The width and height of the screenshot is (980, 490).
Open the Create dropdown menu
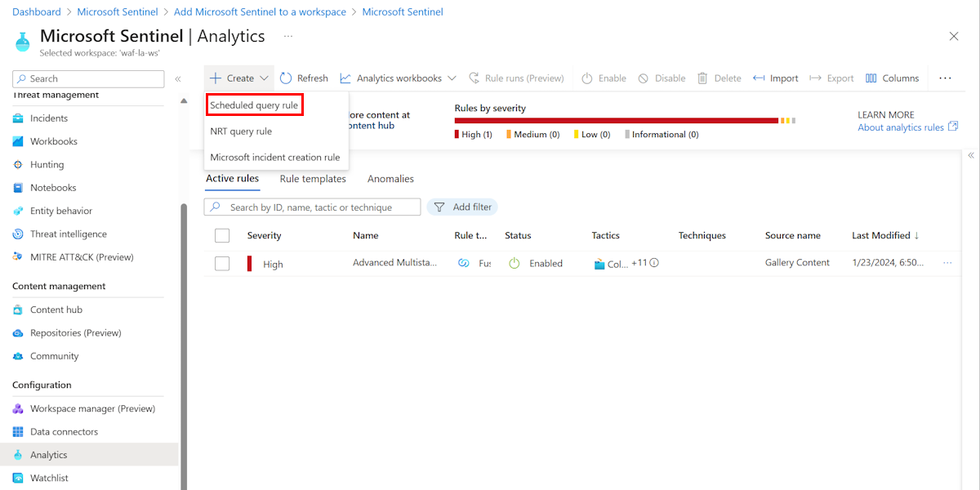point(239,78)
